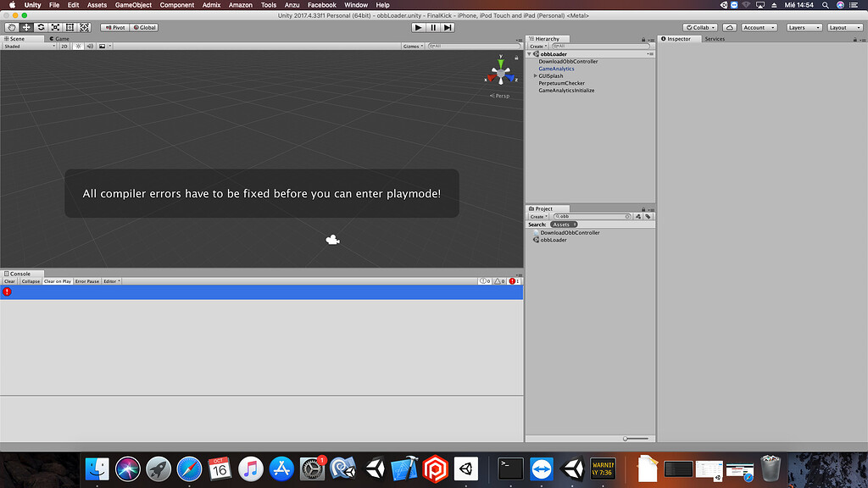Switch to the Game tab
Screen dimensions: 868x488
58,38
